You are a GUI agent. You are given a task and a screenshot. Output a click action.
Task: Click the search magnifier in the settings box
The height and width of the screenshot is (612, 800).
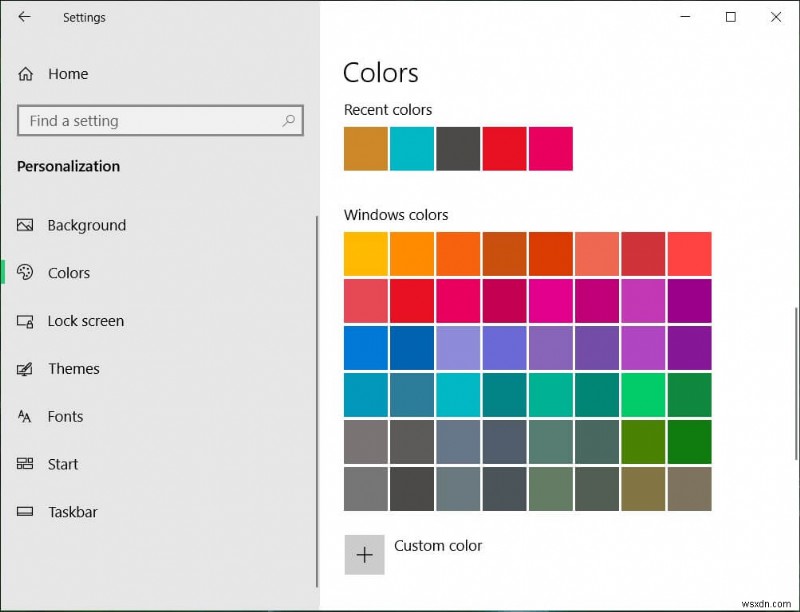click(288, 120)
